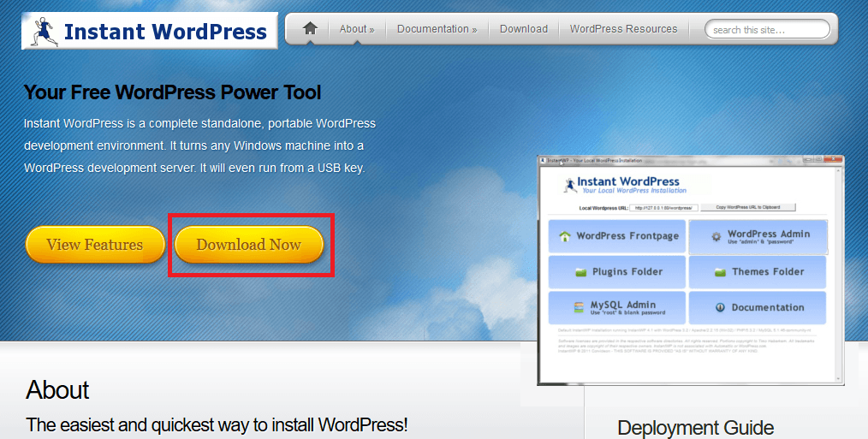Expand the Documentation dropdown in the navbar
Screen dimensions: 868x439
click(437, 29)
